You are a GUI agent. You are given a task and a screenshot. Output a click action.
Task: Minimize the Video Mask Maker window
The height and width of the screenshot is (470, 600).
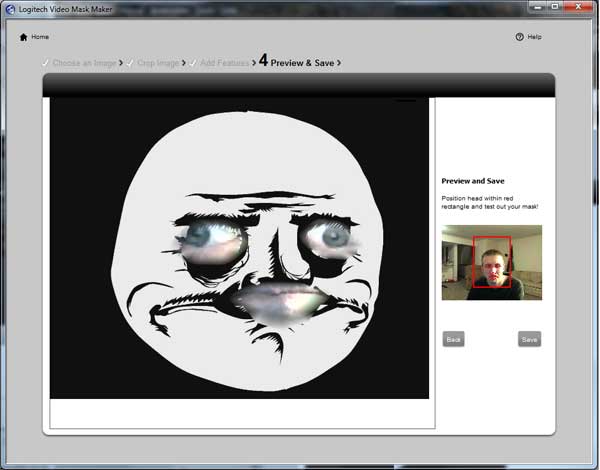(538, 7)
